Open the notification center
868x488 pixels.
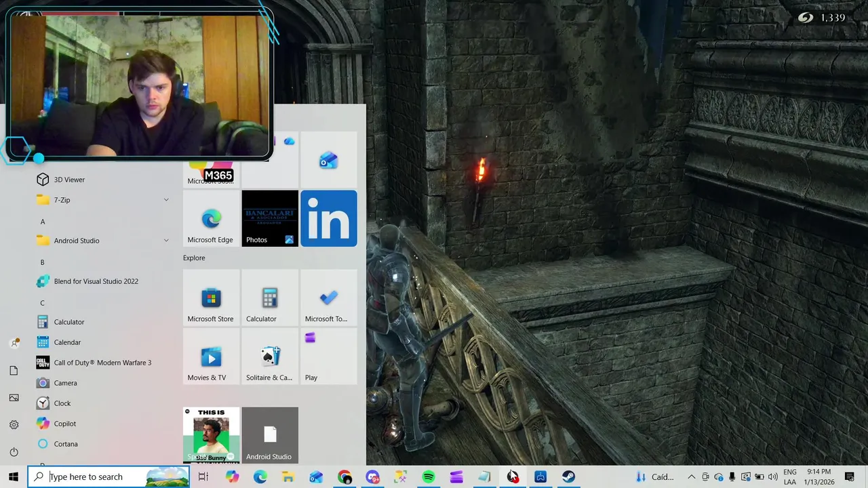click(850, 477)
